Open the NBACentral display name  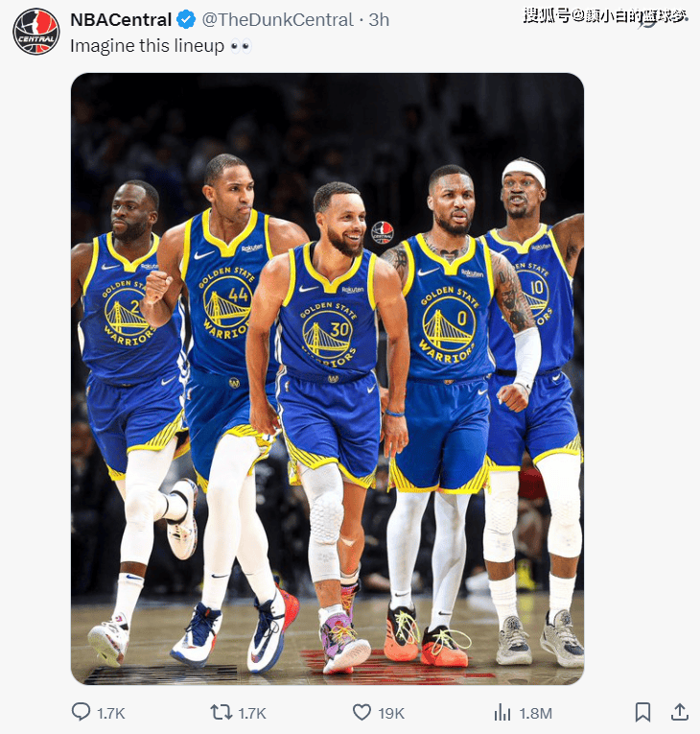point(121,19)
